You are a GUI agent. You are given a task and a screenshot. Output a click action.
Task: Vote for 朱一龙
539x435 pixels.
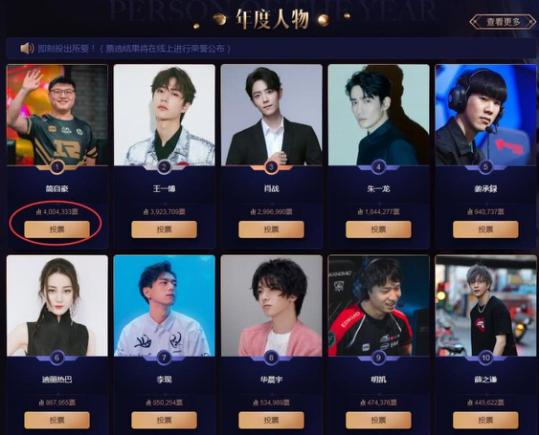click(x=378, y=229)
